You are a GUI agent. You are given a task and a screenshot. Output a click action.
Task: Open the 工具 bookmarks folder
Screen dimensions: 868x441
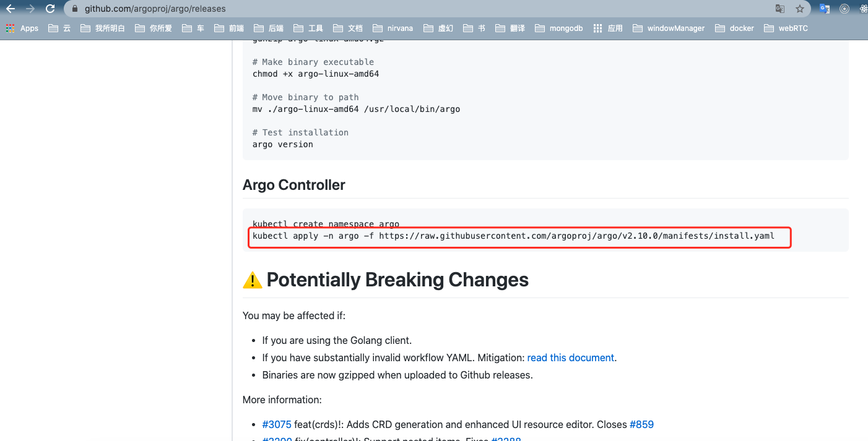click(x=298, y=28)
